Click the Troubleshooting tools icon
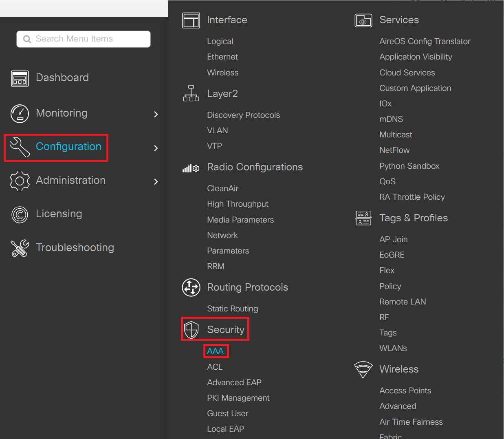The width and height of the screenshot is (504, 439). [20, 248]
